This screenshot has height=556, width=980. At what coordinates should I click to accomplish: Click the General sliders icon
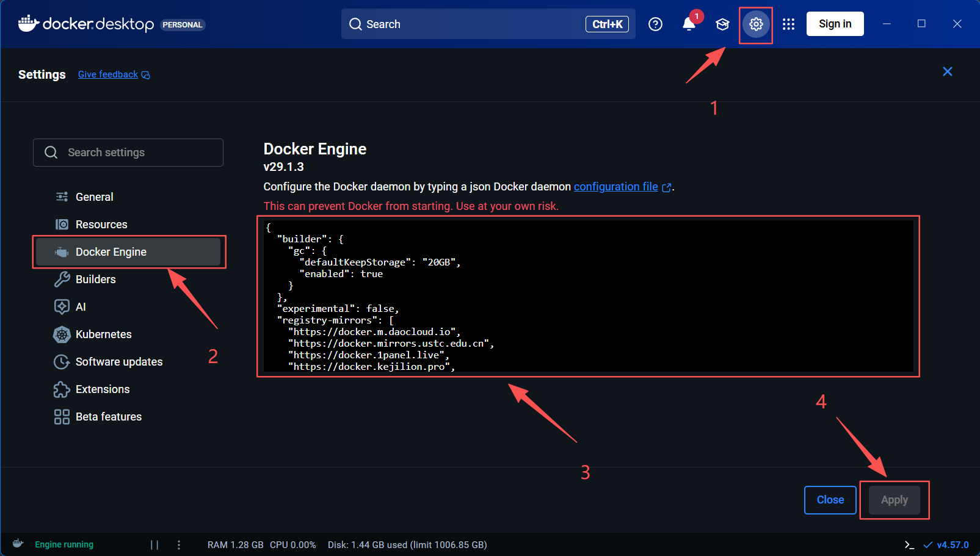(x=62, y=197)
